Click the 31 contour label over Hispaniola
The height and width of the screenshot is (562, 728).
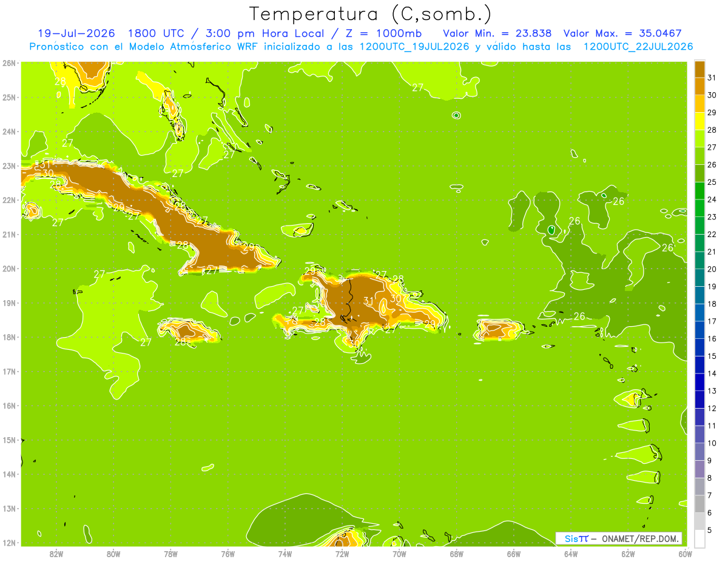pyautogui.click(x=368, y=301)
